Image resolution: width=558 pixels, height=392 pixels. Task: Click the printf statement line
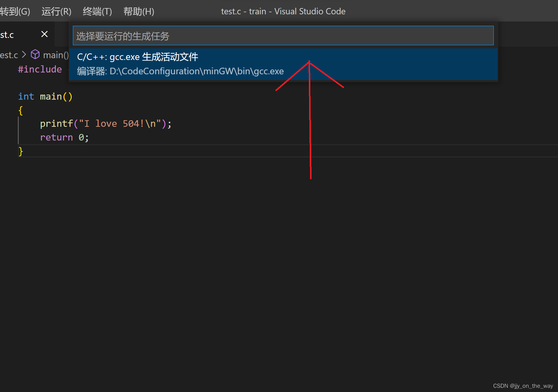[106, 124]
